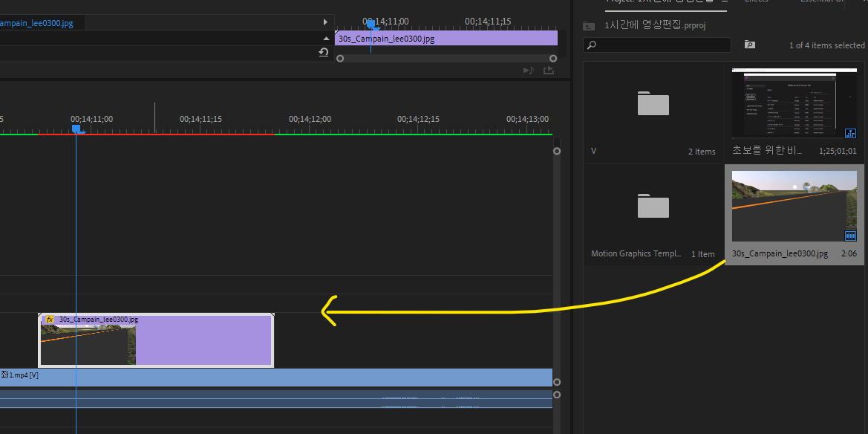Click the 00;14;11;15 label in the Effect Controls ruler
868x434 pixels.
[x=488, y=21]
